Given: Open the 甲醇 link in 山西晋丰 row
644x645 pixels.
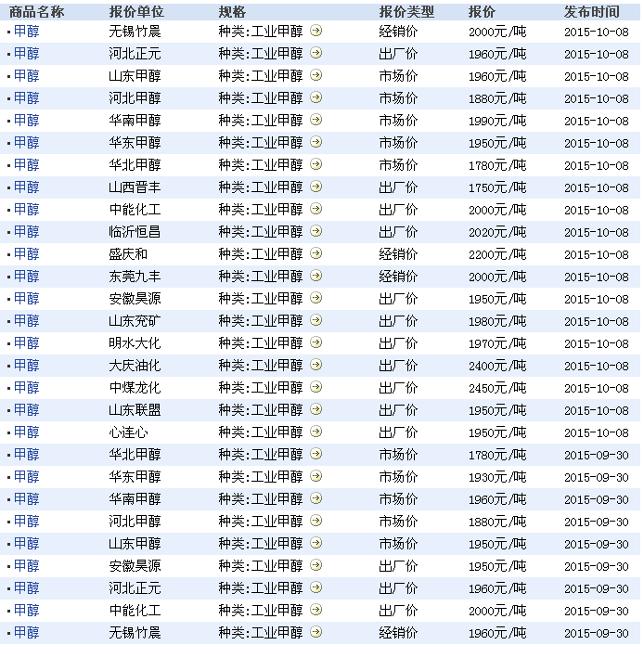Looking at the screenshot, I should coord(27,187).
